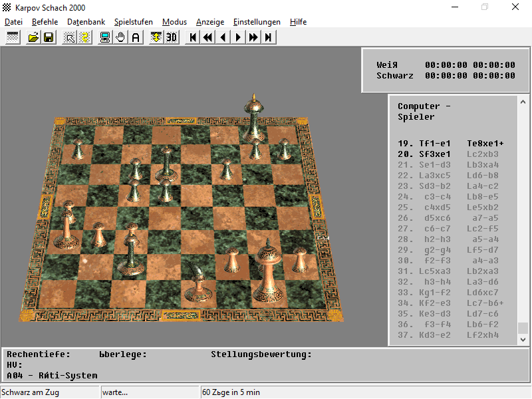The height and width of the screenshot is (399, 532).
Task: Select move 20. Sf3xe1 in move list
Action: point(435,154)
